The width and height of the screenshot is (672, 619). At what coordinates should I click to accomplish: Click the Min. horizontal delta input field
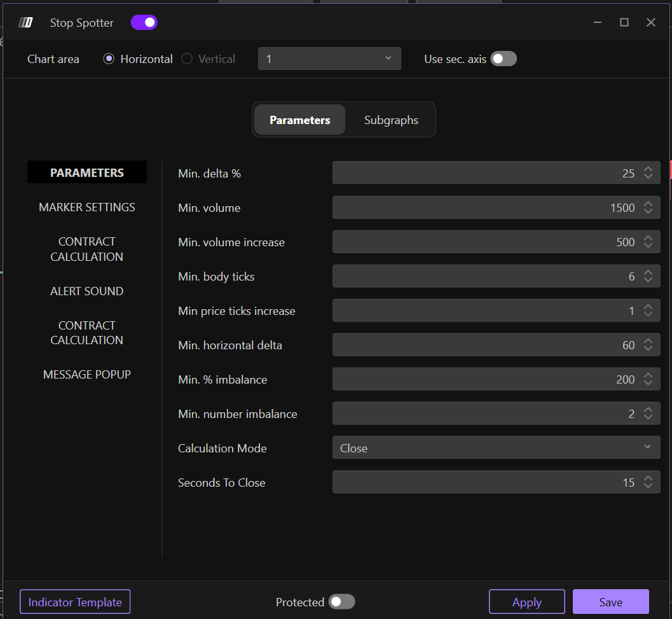click(483, 345)
